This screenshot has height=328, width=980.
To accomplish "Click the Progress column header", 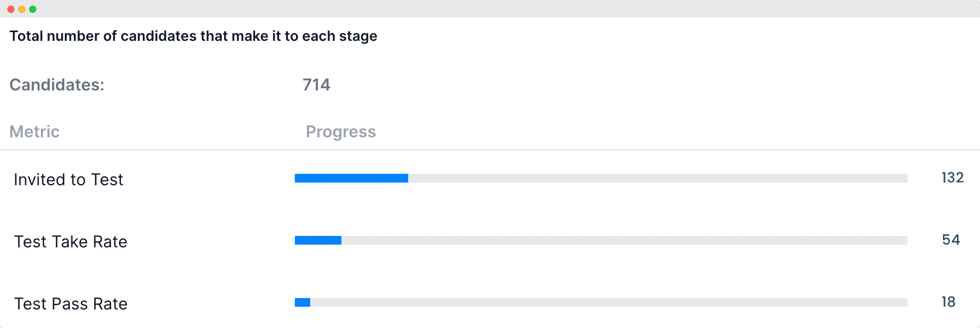I will (341, 132).
